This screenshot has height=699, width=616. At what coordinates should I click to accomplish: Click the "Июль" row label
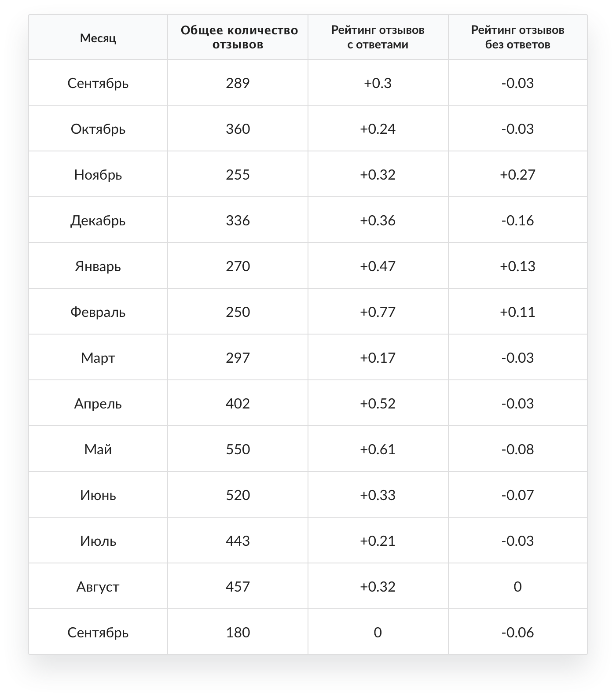[98, 541]
